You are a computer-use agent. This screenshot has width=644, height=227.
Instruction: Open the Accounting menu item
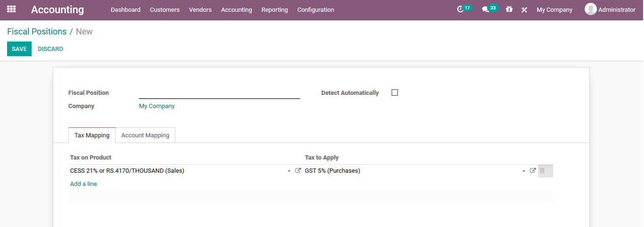tap(236, 9)
